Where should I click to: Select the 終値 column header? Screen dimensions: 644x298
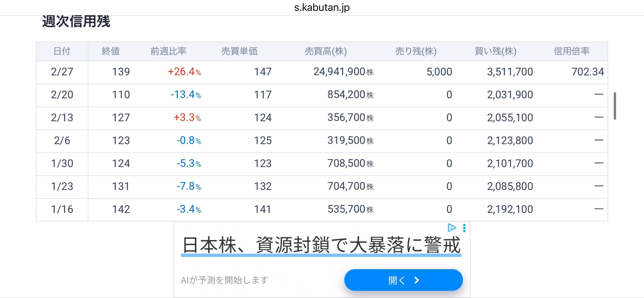111,51
